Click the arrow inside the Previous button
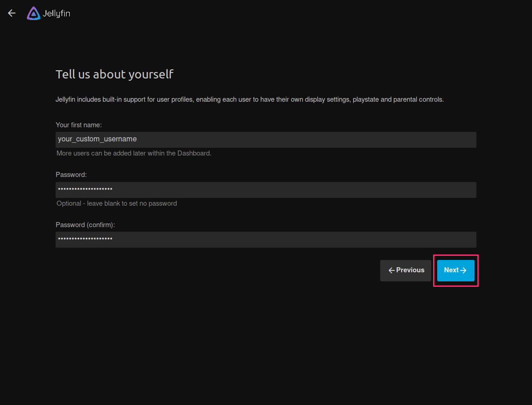Viewport: 532px width, 405px height. [391, 270]
